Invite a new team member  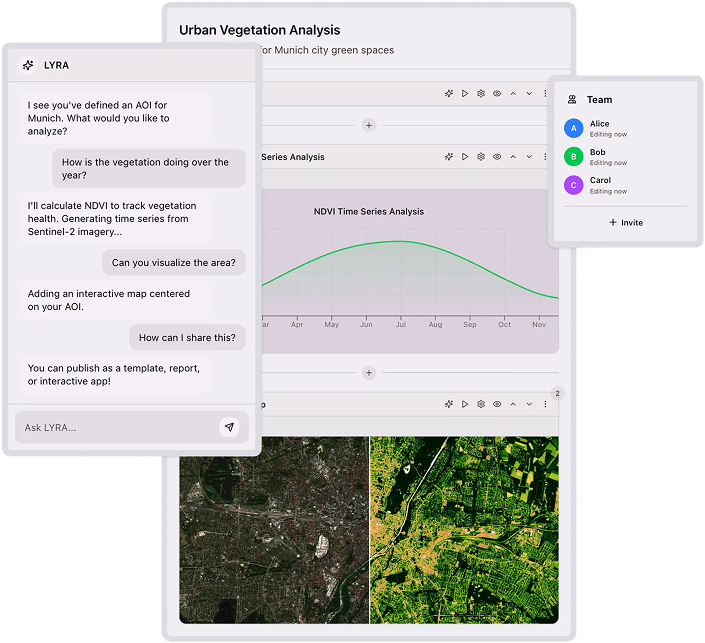tap(626, 222)
